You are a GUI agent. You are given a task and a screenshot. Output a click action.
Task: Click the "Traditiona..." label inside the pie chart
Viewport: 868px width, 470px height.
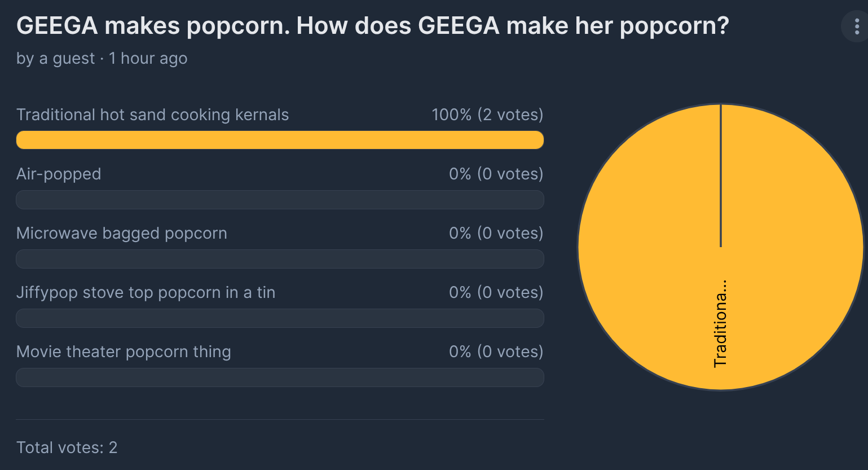click(x=720, y=323)
